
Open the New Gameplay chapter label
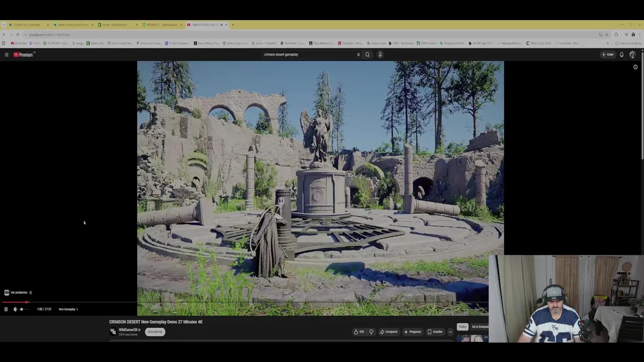(68, 309)
